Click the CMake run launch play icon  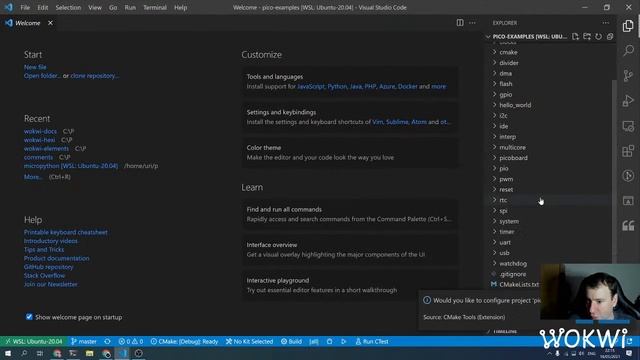click(344, 341)
